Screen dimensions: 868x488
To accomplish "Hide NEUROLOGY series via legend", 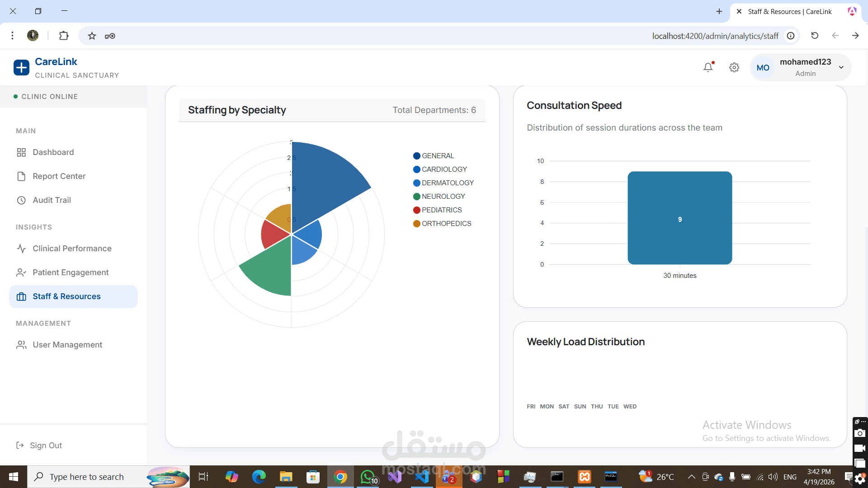I will tap(443, 197).
